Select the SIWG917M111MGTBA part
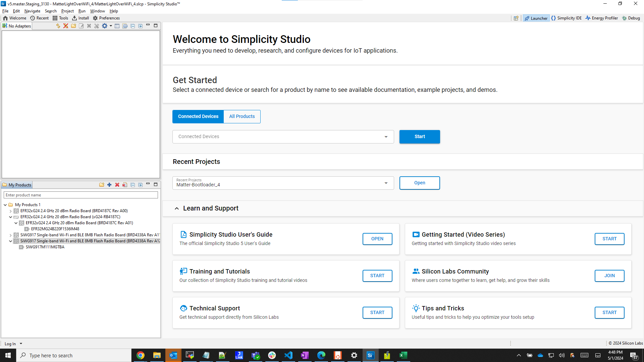 45,247
